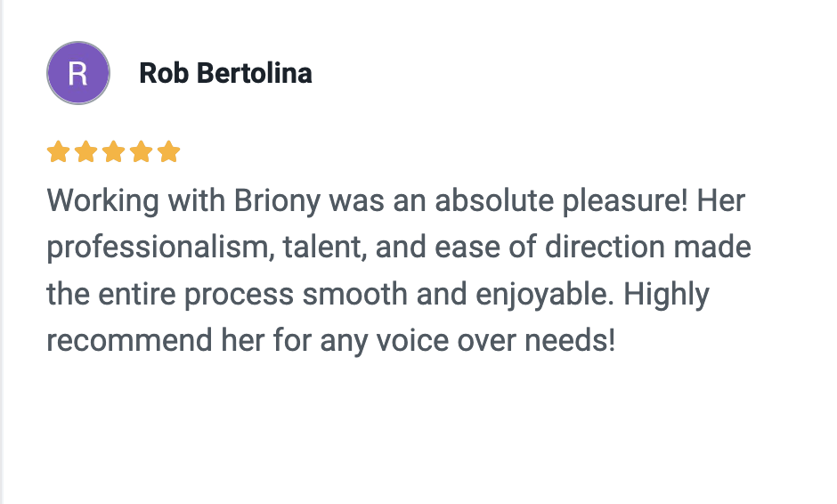Select the second rating star
The width and height of the screenshot is (837, 504).
tap(86, 151)
